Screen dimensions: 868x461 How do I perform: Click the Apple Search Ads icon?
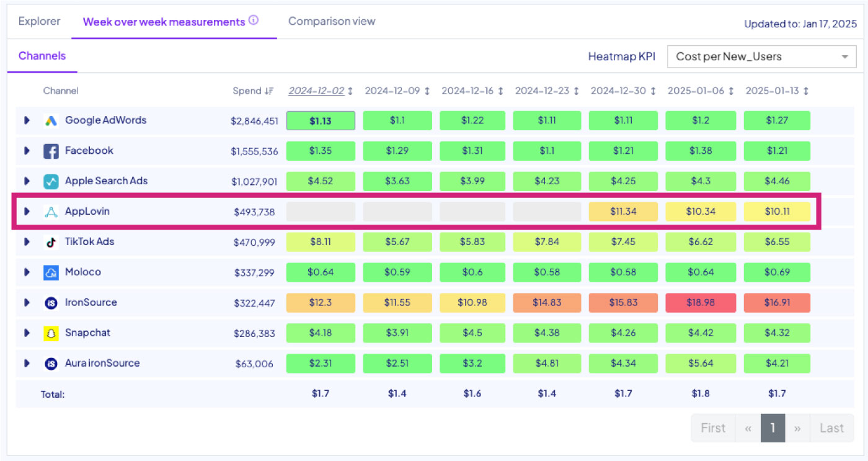[x=51, y=181]
